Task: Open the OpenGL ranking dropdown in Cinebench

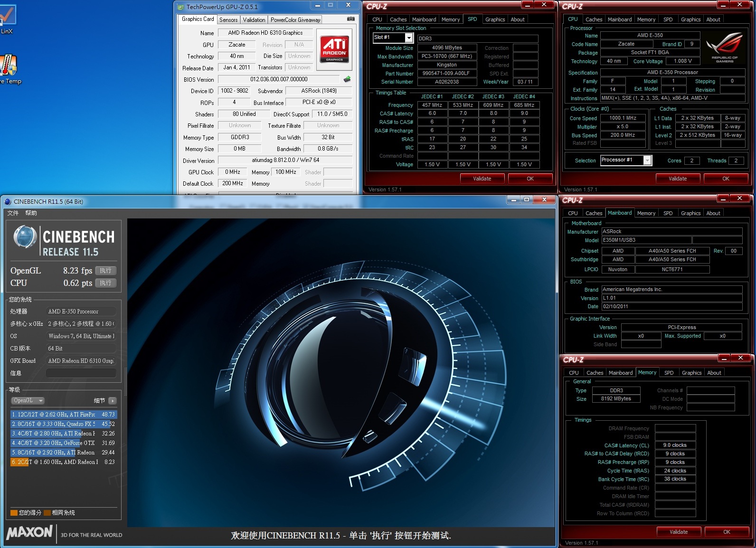Action: (28, 400)
